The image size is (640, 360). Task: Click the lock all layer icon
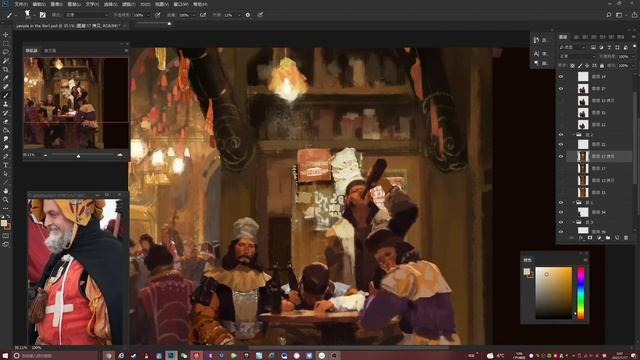pyautogui.click(x=602, y=65)
